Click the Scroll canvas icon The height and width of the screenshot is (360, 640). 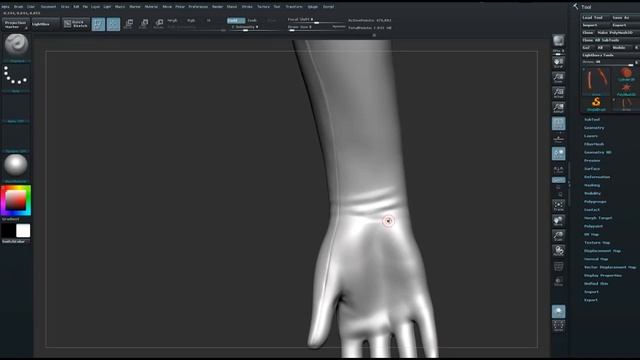click(558, 62)
